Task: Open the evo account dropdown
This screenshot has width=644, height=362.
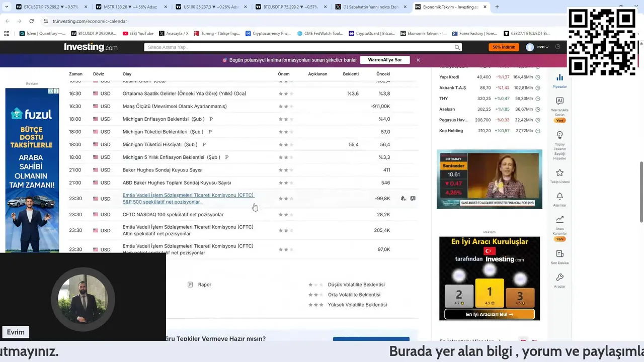Action: pos(542,47)
